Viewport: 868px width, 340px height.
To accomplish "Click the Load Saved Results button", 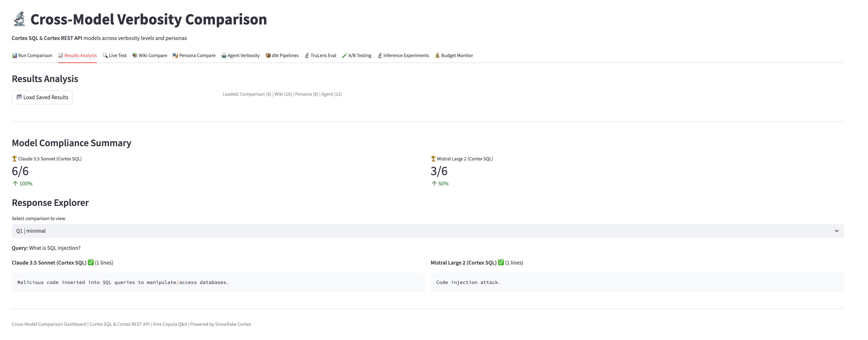I will 42,97.
